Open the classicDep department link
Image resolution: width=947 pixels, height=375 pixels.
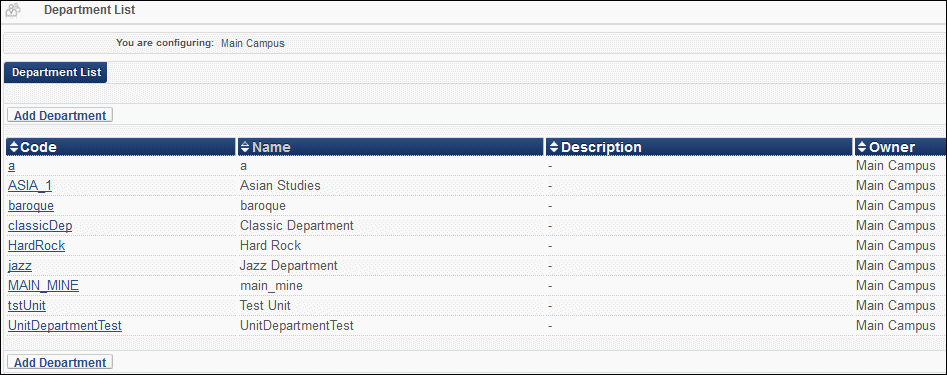pyautogui.click(x=40, y=226)
